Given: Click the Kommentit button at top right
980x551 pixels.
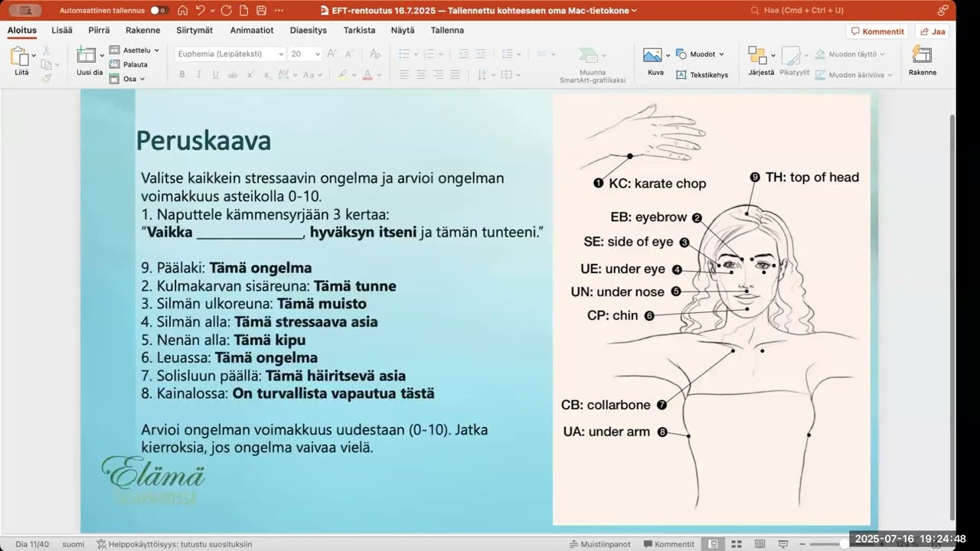Looking at the screenshot, I should pyautogui.click(x=877, y=31).
